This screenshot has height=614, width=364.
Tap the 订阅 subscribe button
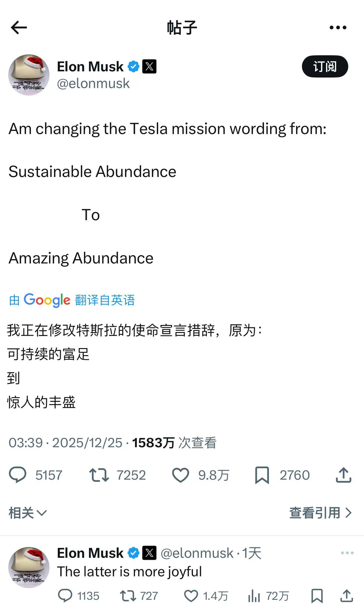coord(325,66)
